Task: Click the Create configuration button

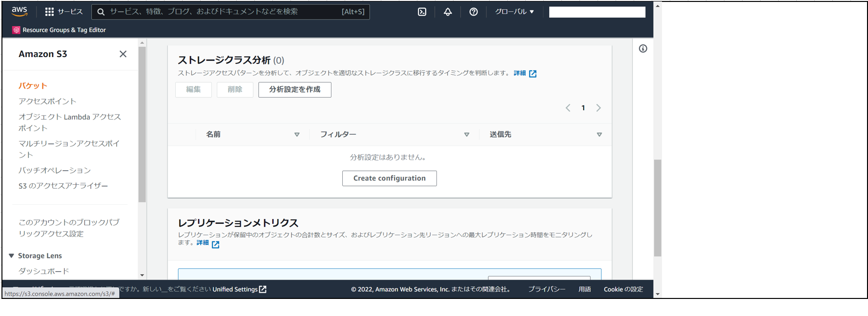Action: 390,178
